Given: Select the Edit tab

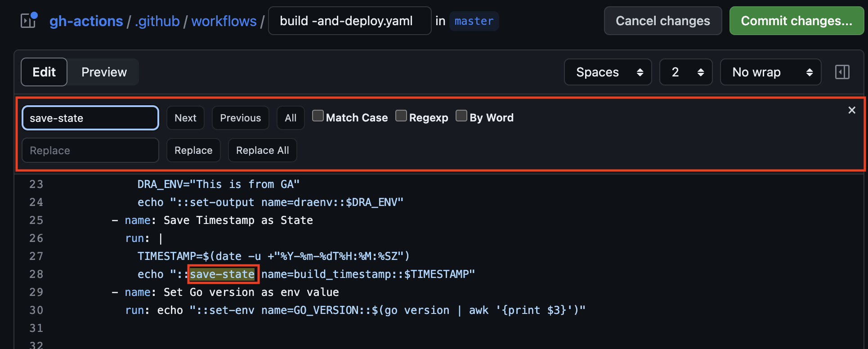Looking at the screenshot, I should (x=44, y=72).
